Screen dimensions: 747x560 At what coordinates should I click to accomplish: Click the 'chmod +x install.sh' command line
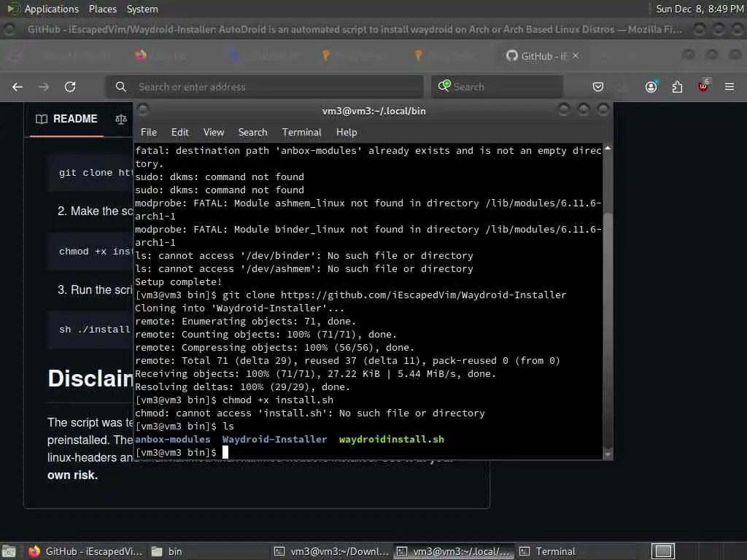pos(278,400)
